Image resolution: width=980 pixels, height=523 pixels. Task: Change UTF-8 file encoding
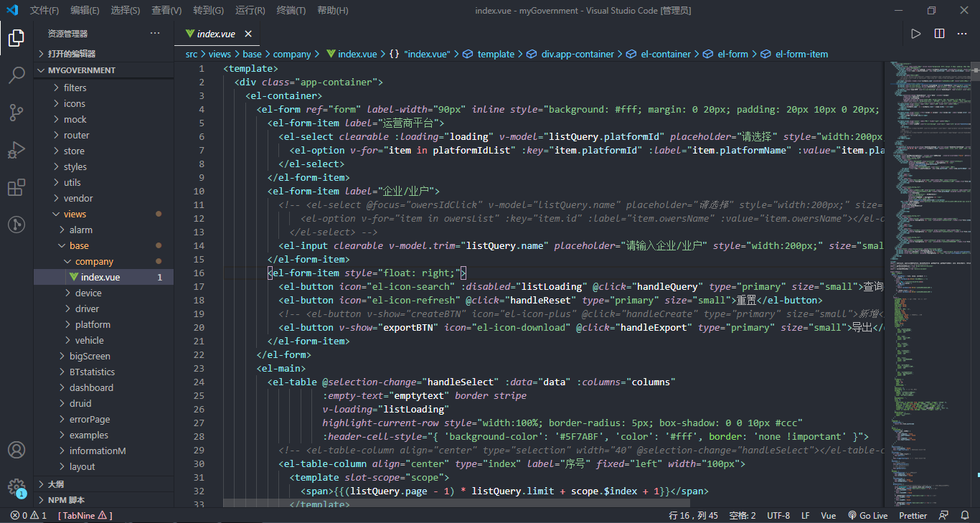pyautogui.click(x=778, y=515)
